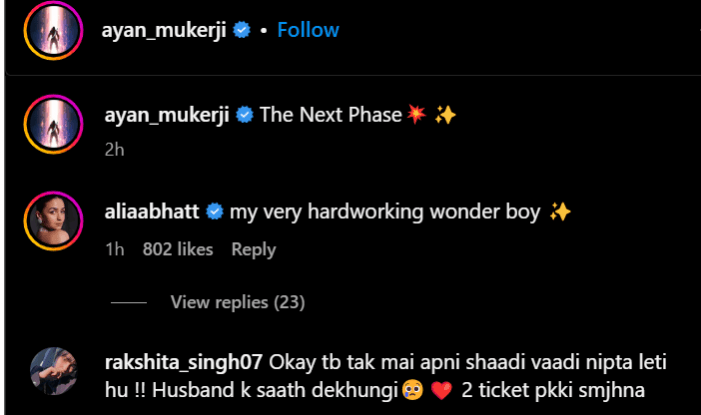The height and width of the screenshot is (415, 701).
Task: Open aliaabhatt username link
Action: [x=152, y=212]
